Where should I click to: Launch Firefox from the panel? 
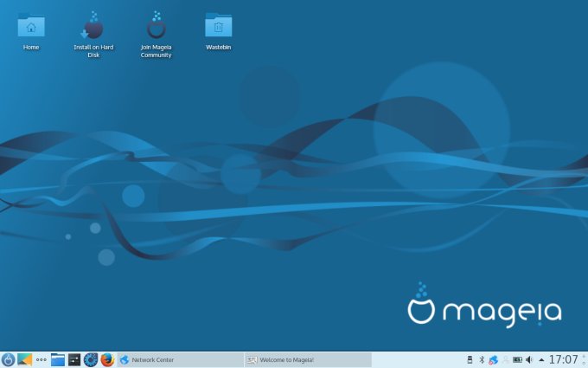(x=107, y=359)
